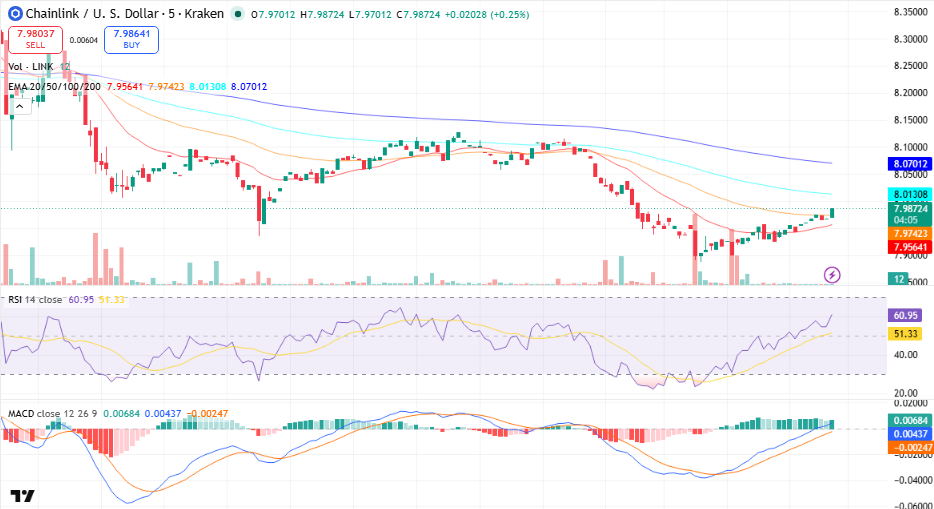Click the MACD 0.00684 axis label
934x509 pixels.
(910, 421)
